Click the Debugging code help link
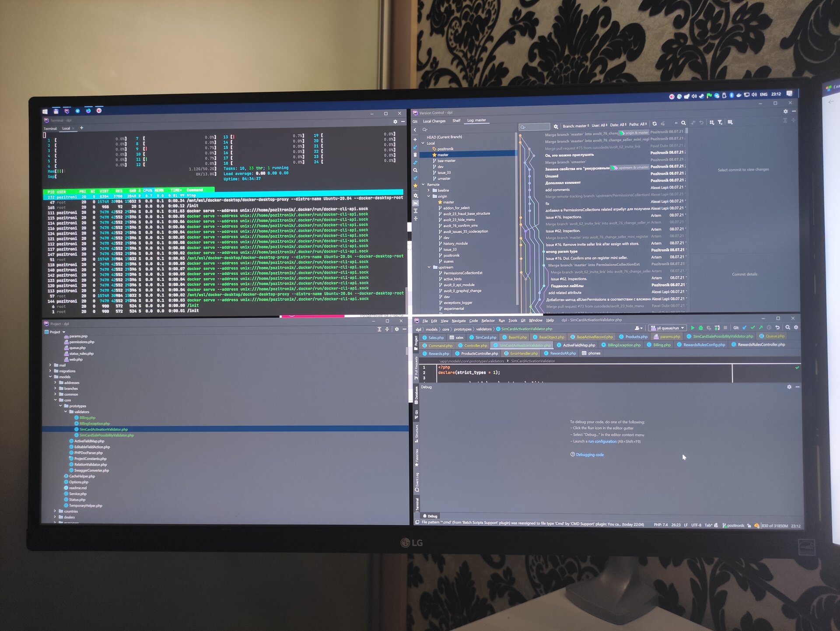The height and width of the screenshot is (631, 840). point(589,455)
